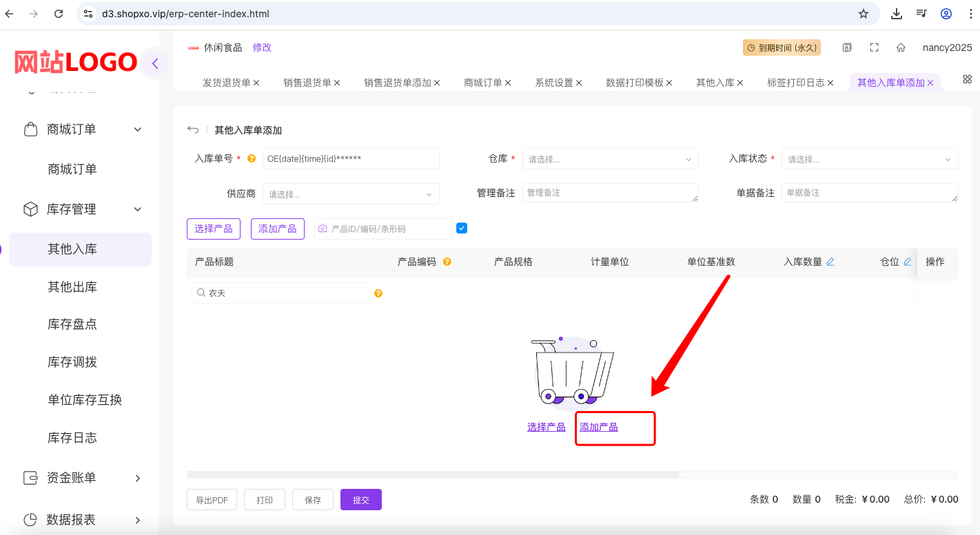
Task: Click the help icon beside 入库单号
Action: click(x=252, y=158)
